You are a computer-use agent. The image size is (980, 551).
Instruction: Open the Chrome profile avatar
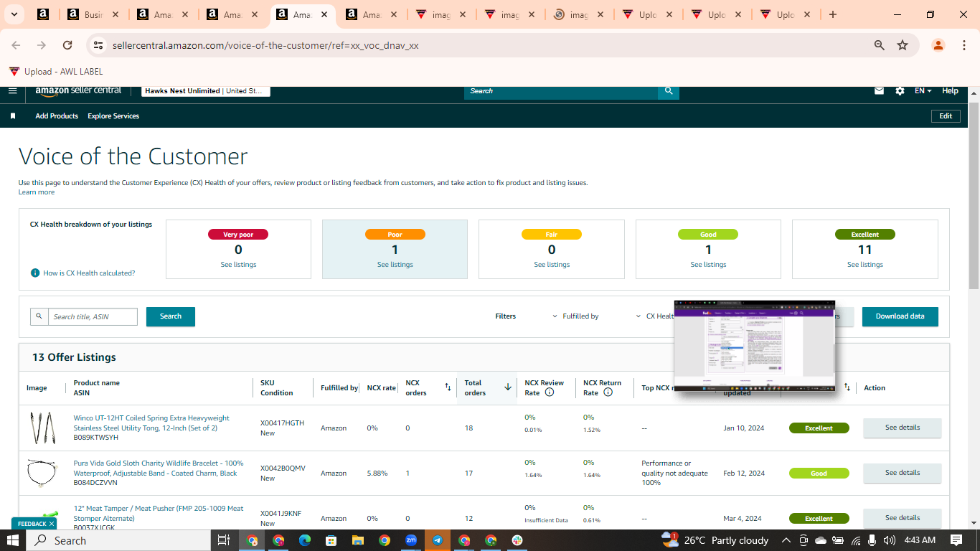pyautogui.click(x=938, y=45)
